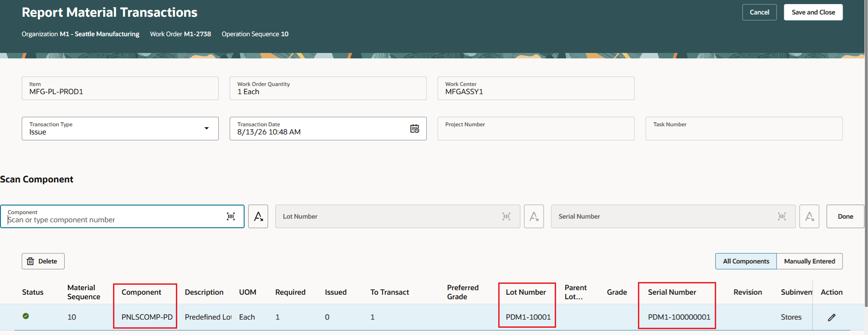
Task: Click the Lot Number barcode scan icon
Action: (506, 216)
